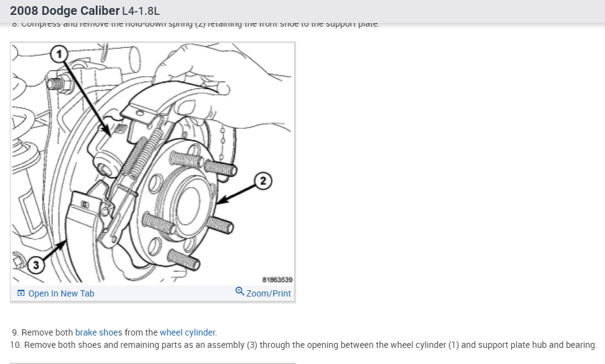Click the step 9 "Remove both" text
The height and width of the screenshot is (364, 605).
47,332
